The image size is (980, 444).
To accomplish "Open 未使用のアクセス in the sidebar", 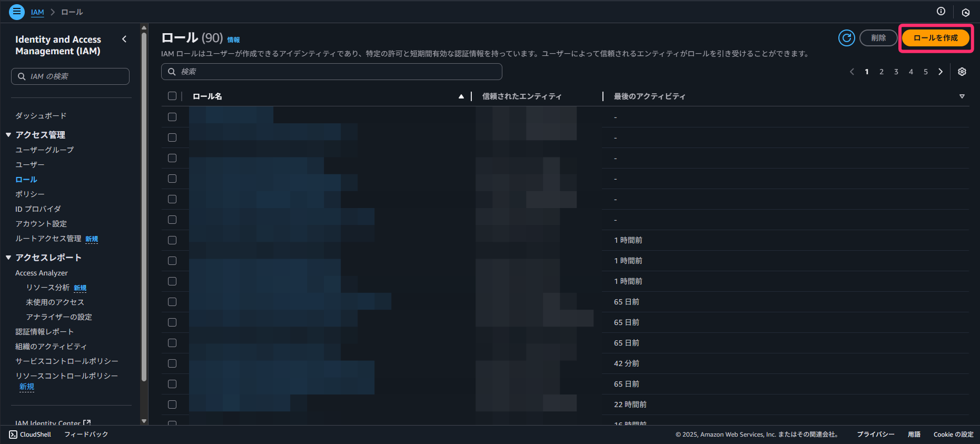I will [55, 302].
